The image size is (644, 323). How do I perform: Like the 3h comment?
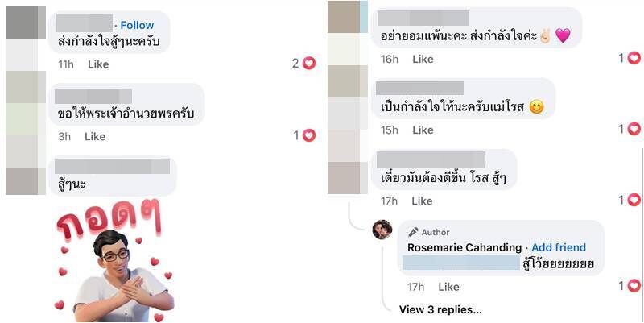tap(95, 136)
